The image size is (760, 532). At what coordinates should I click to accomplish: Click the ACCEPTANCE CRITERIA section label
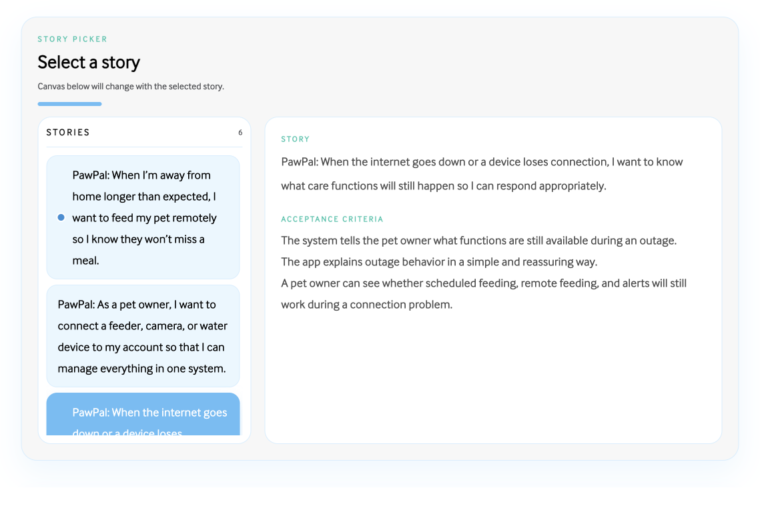(332, 219)
